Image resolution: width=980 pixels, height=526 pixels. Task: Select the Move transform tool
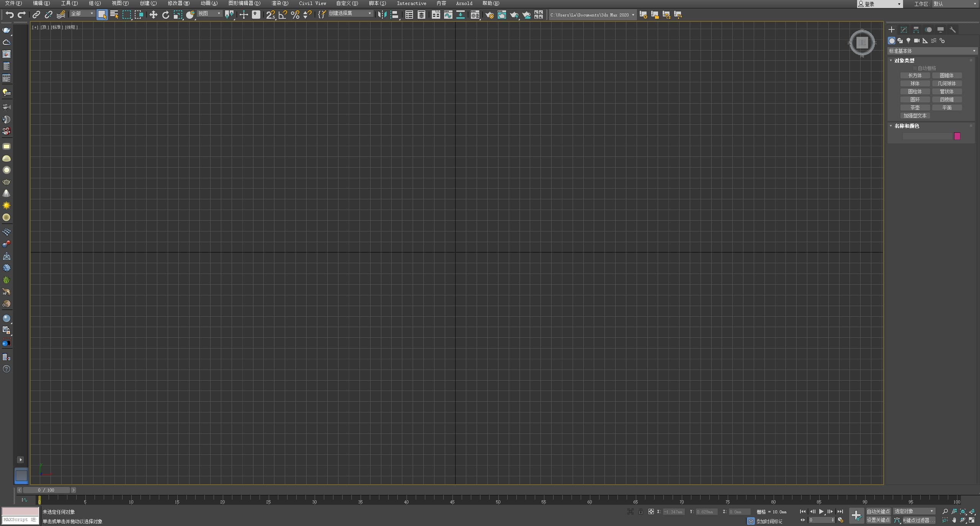pyautogui.click(x=153, y=15)
